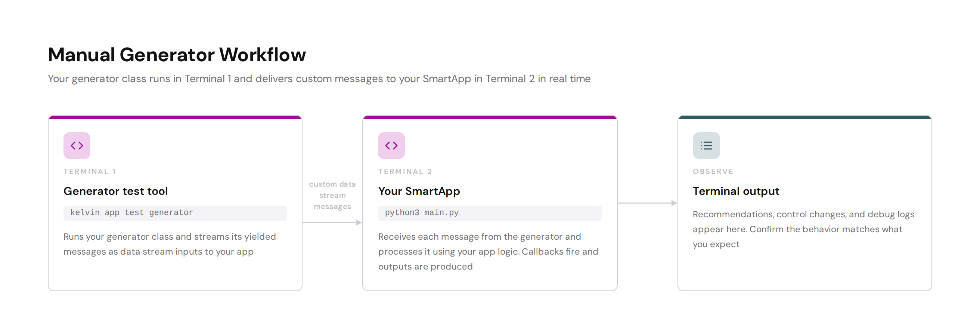Click the Terminal 1 code brackets icon
This screenshot has height=333, width=980.
[77, 146]
